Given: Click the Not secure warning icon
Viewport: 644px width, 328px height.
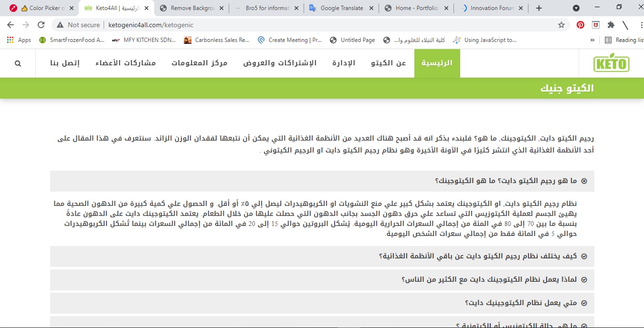Looking at the screenshot, I should (x=61, y=25).
